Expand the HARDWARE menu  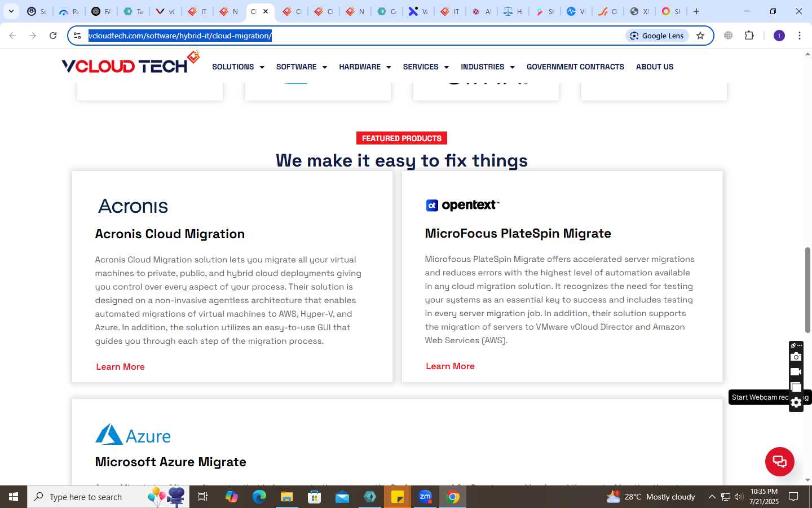[365, 67]
